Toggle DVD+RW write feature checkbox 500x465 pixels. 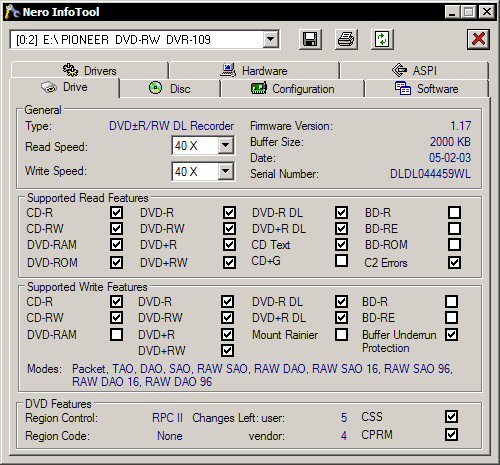point(227,350)
